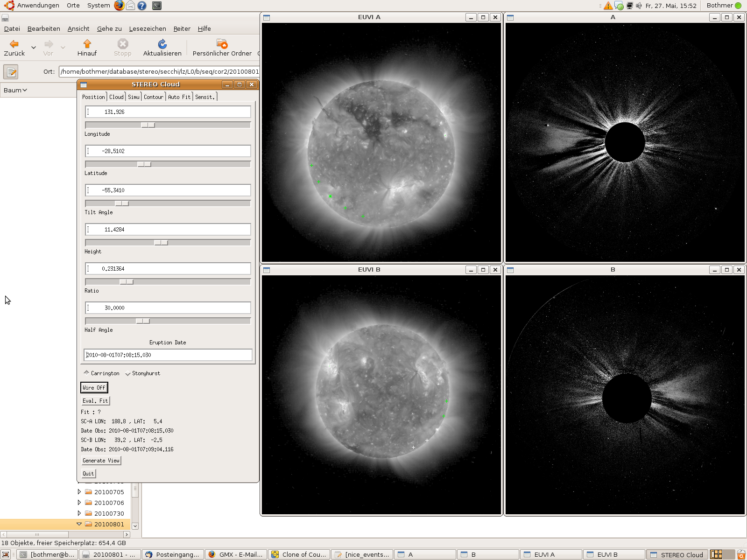Click the Longitude value field 131.926
Image resolution: width=747 pixels, height=560 pixels.
click(x=168, y=112)
